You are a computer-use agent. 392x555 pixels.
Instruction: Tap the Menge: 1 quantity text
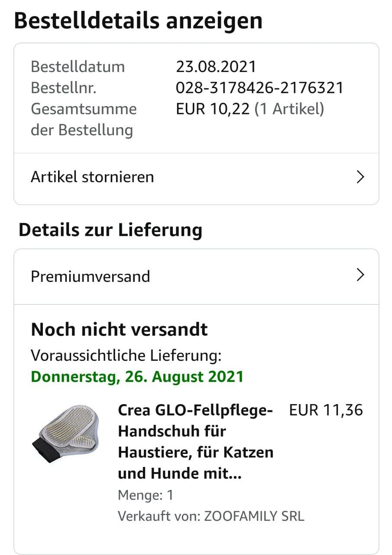coord(146,495)
